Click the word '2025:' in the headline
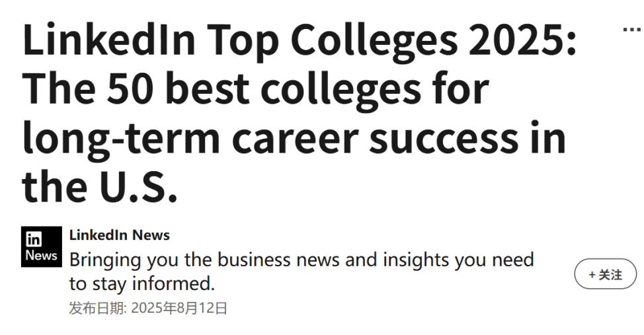The image size is (644, 335). click(x=522, y=40)
